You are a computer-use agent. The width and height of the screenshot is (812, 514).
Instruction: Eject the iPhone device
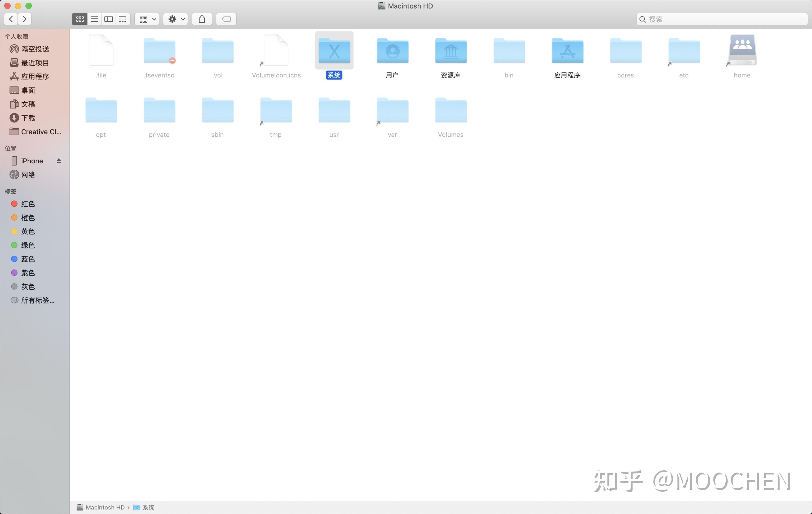pyautogui.click(x=59, y=161)
